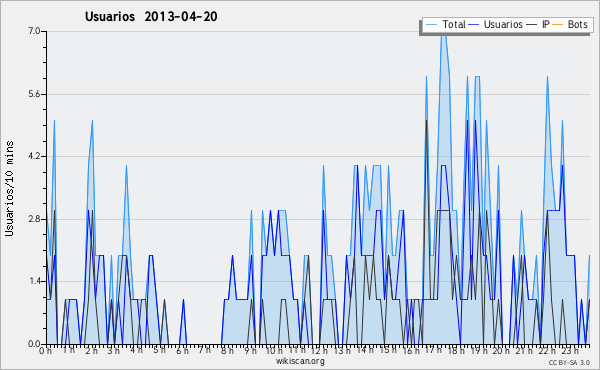Click the 5.6 y-axis value
This screenshot has width=600, height=370.
tap(34, 94)
